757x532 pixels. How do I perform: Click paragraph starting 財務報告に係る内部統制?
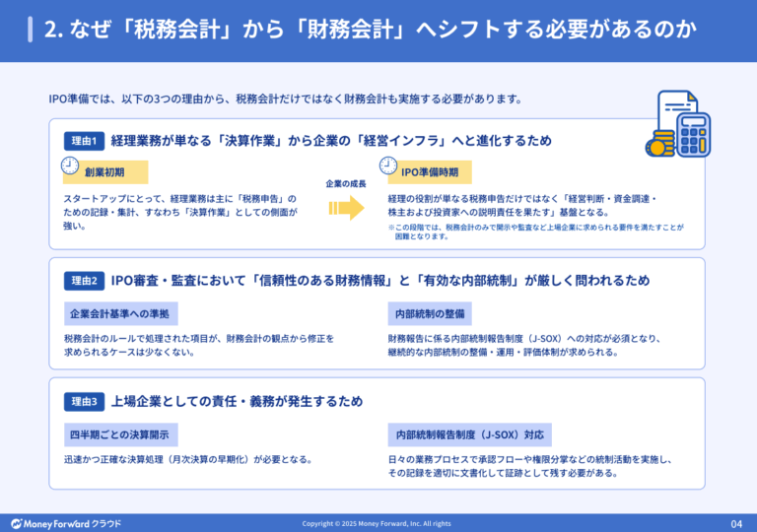click(524, 345)
